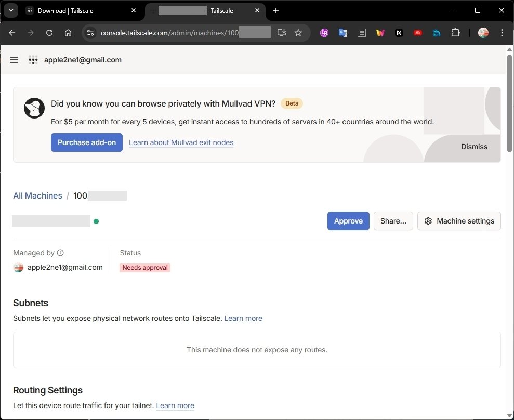The height and width of the screenshot is (420, 514).
Task: Select the managed-by email apple2ne1@gmail.com
Action: [65, 268]
